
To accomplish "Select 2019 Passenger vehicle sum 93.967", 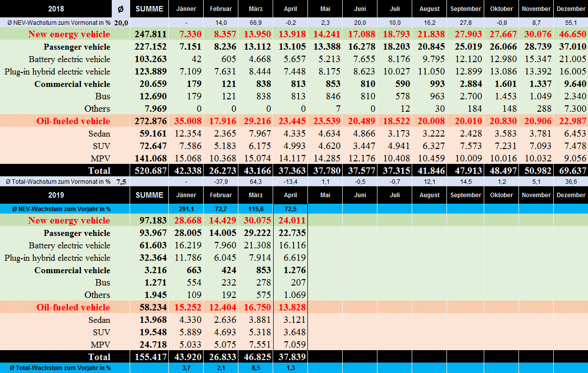I will click(x=153, y=233).
